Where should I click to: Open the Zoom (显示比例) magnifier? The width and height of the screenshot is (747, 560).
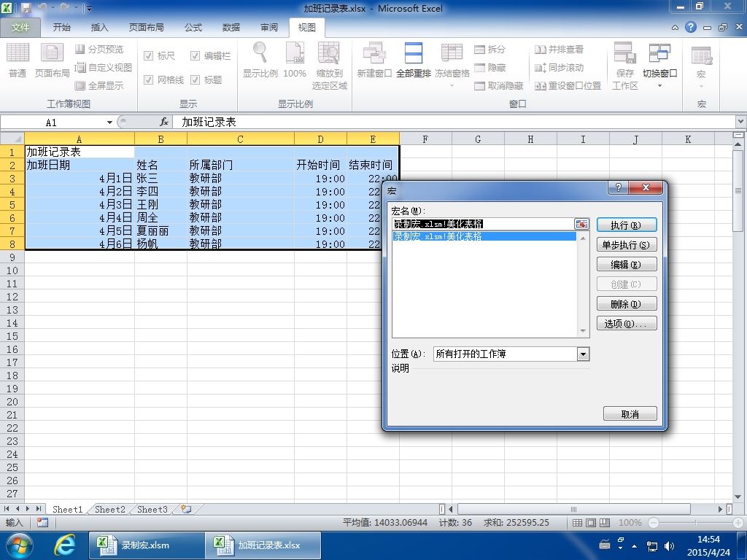pyautogui.click(x=260, y=60)
